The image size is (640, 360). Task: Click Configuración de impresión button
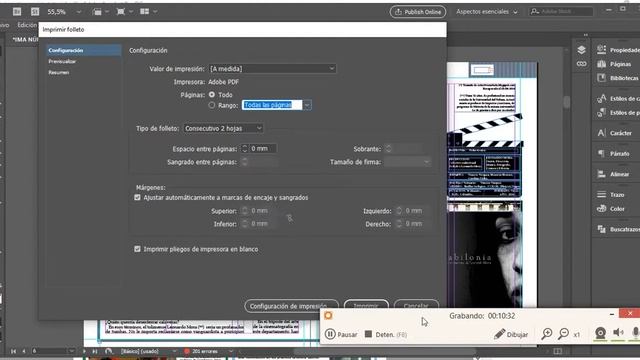pyautogui.click(x=291, y=305)
